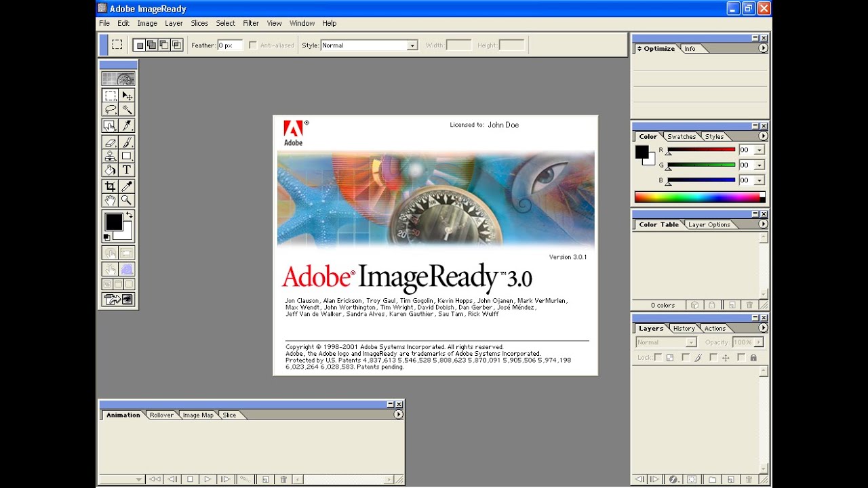Select the Move tool
868x488 pixels.
click(127, 96)
